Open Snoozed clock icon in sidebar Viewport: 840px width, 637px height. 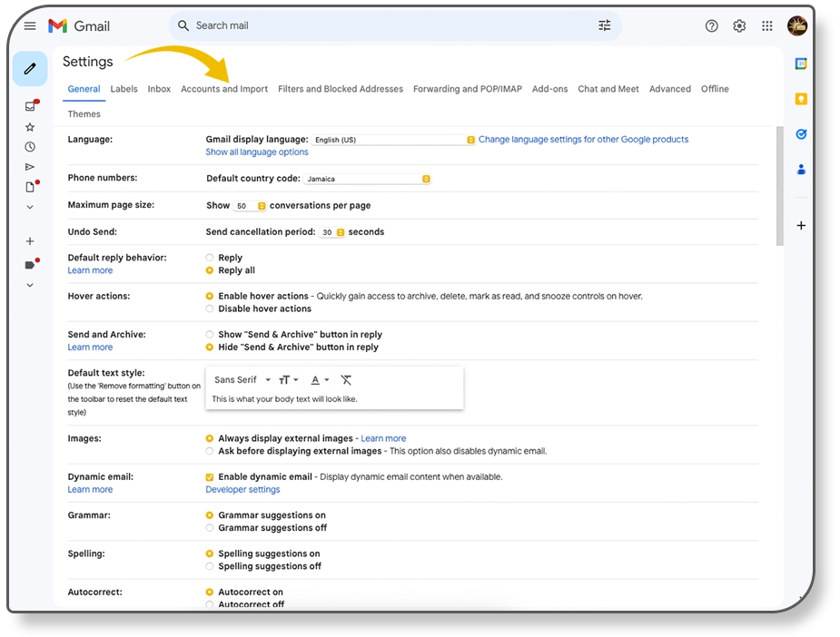pos(30,147)
